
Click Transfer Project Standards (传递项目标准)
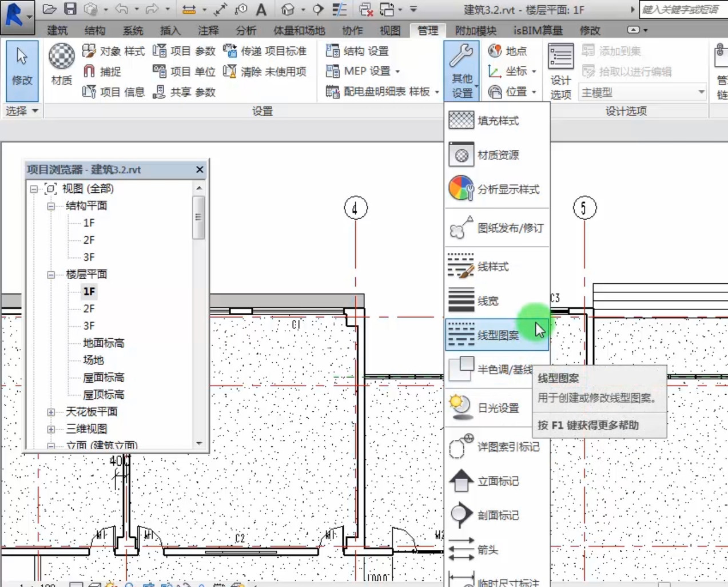click(265, 51)
